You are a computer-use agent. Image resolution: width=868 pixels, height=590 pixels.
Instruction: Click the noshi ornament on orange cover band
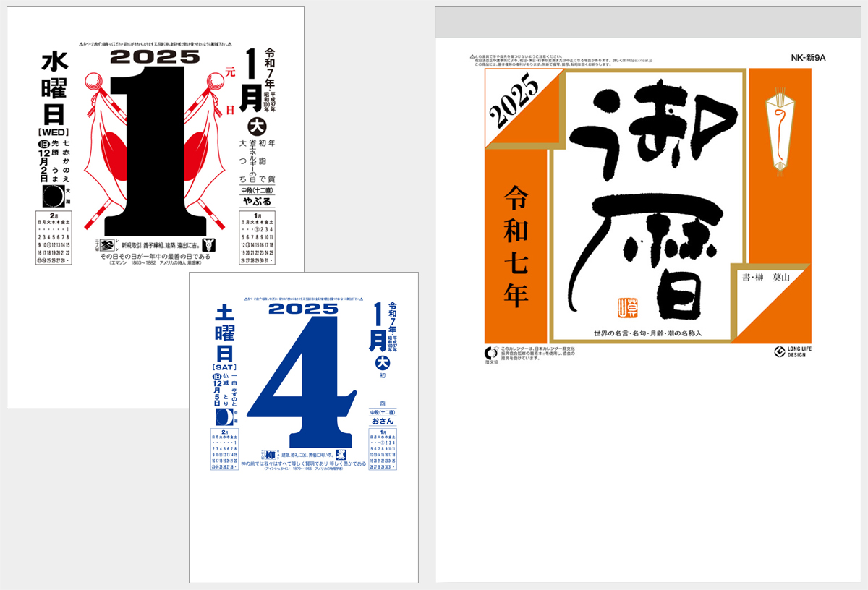click(x=780, y=134)
